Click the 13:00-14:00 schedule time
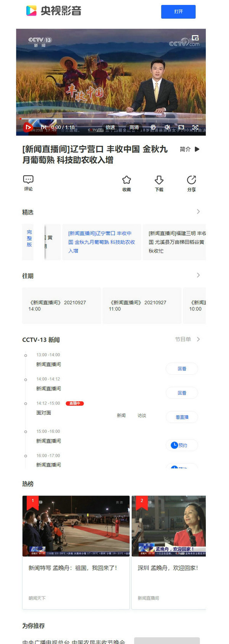229x644 pixels. point(48,355)
